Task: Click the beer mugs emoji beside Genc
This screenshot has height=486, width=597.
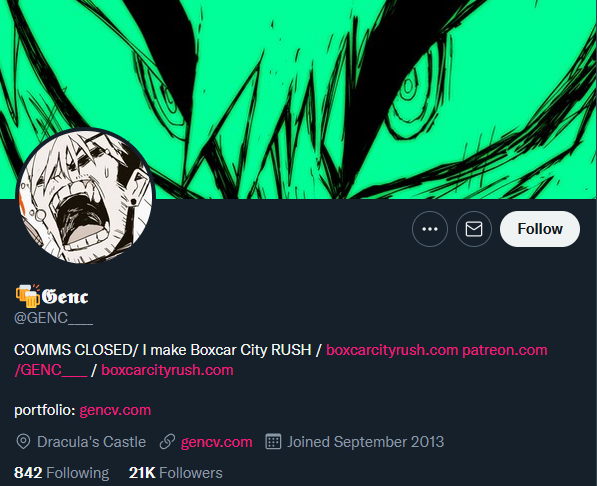Action: (27, 296)
